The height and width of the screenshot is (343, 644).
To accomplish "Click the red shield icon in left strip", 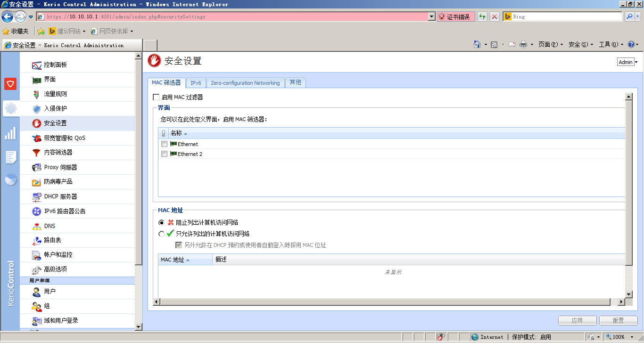I will coord(10,84).
